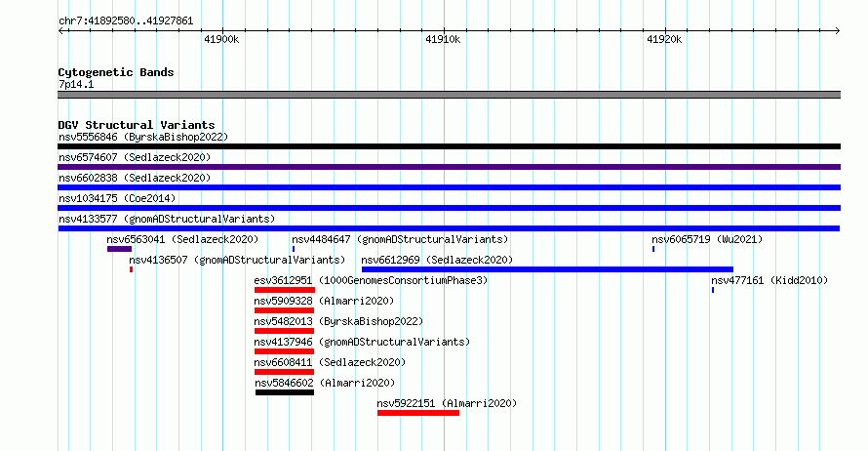Open esv3612951 (1000GenomesConsortiumPhase3) label
Viewport: 868px width, 451px height.
click(371, 280)
